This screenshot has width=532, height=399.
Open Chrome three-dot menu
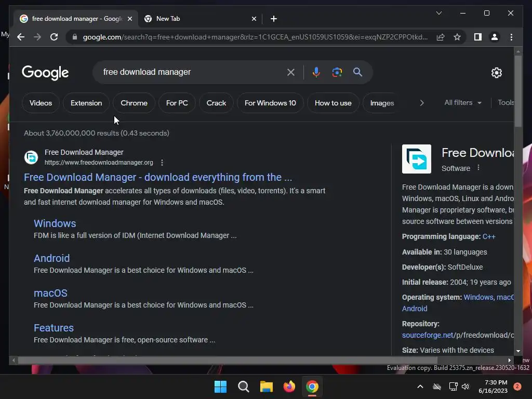click(x=511, y=37)
